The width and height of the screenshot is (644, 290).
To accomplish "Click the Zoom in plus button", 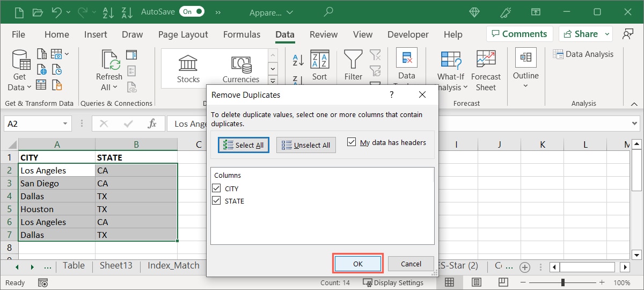I will click(602, 282).
